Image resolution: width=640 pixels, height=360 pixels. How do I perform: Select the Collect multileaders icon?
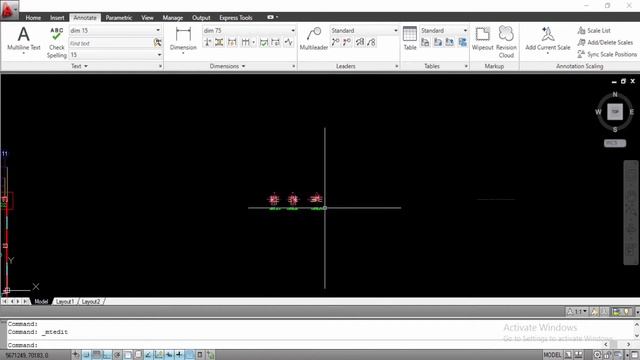coord(371,42)
